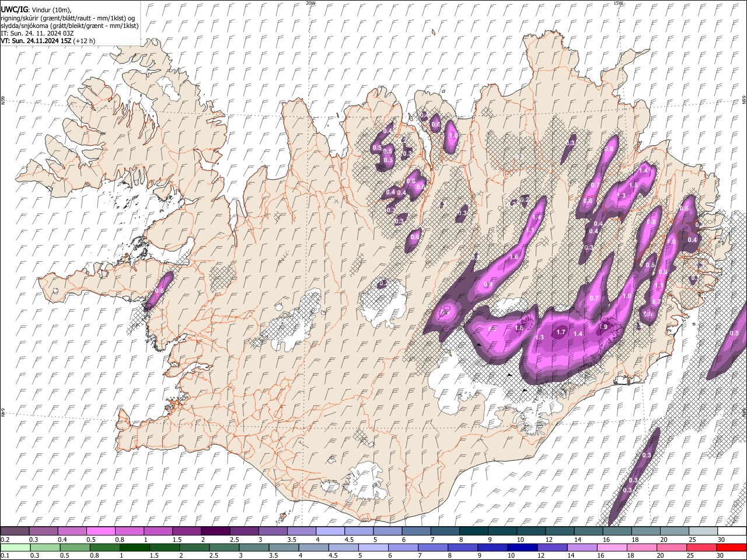Pick the medium green 0.5 swatch in rain legend row
This screenshot has height=560, width=747.
point(75,547)
